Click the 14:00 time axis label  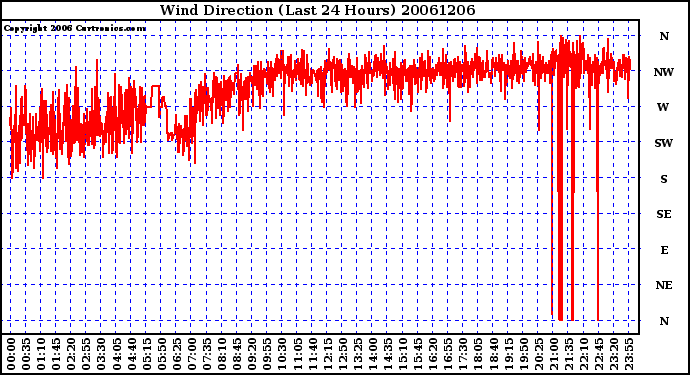(372, 354)
